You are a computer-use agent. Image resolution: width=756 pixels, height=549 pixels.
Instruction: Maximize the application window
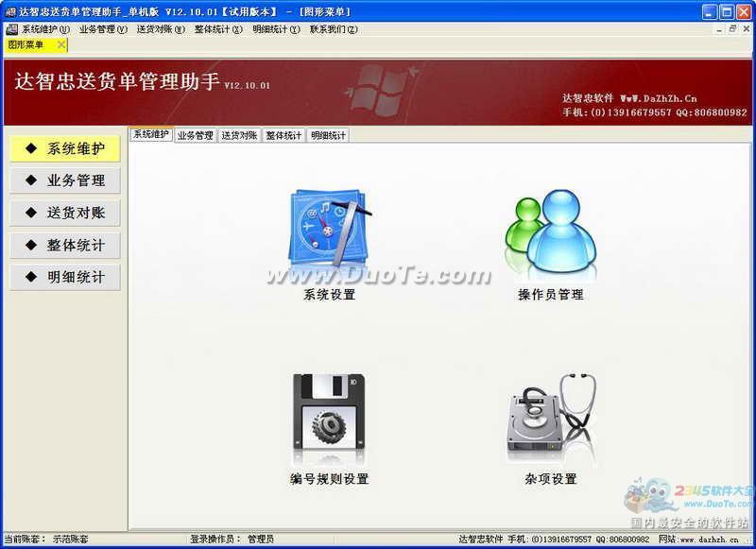coord(726,11)
